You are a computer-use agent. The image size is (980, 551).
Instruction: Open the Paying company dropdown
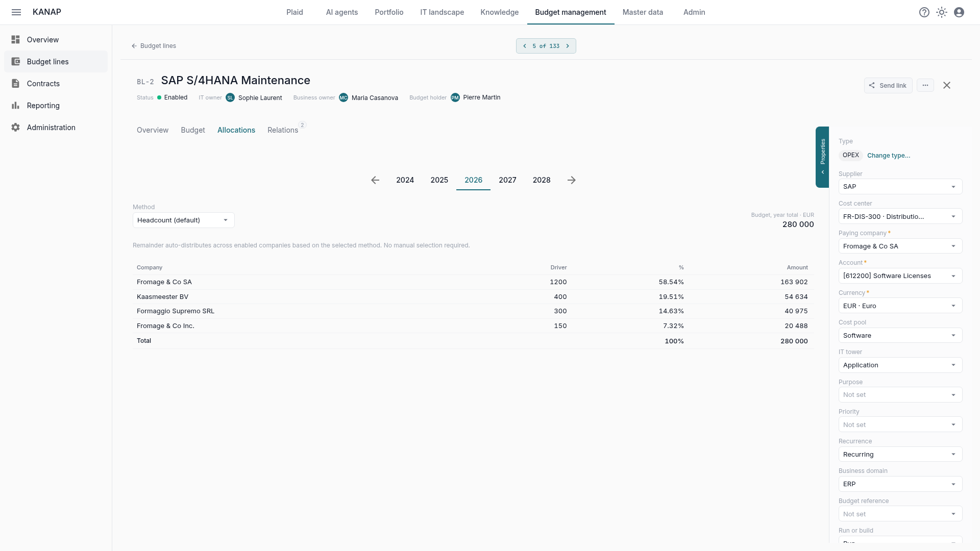[900, 246]
